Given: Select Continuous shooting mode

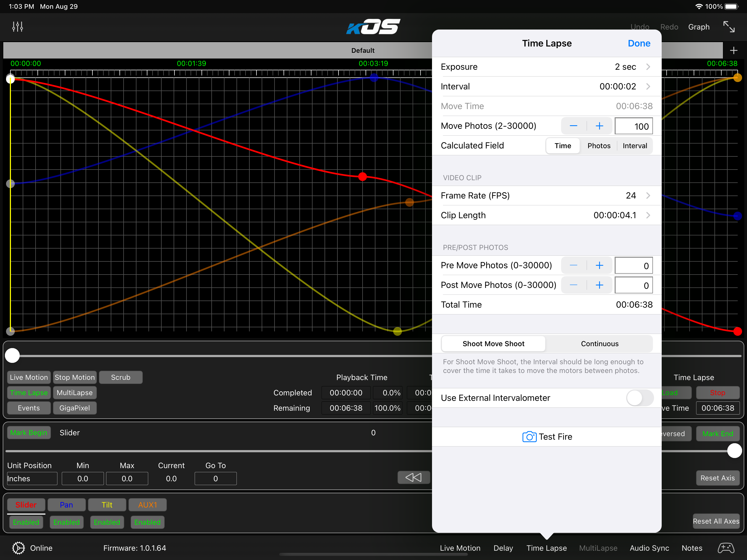Looking at the screenshot, I should (599, 343).
